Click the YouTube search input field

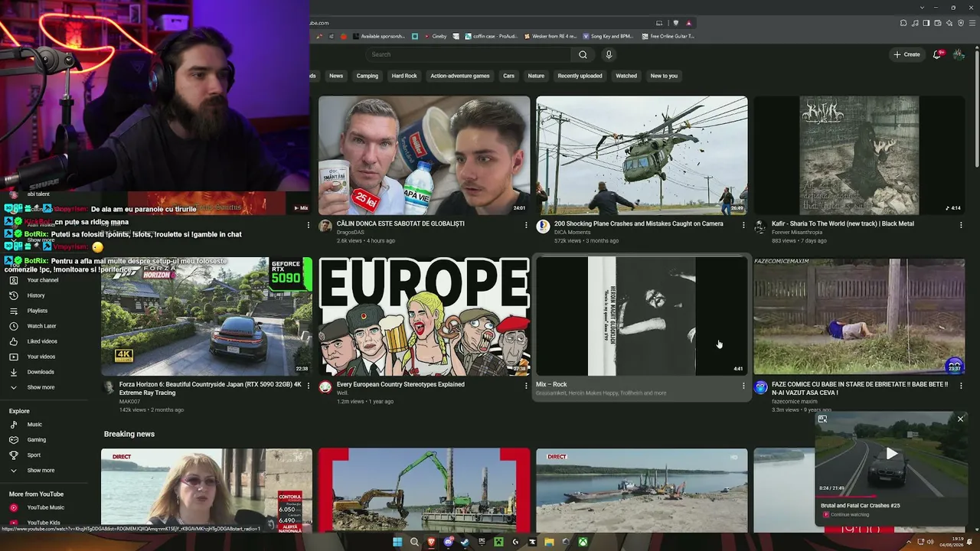(469, 54)
